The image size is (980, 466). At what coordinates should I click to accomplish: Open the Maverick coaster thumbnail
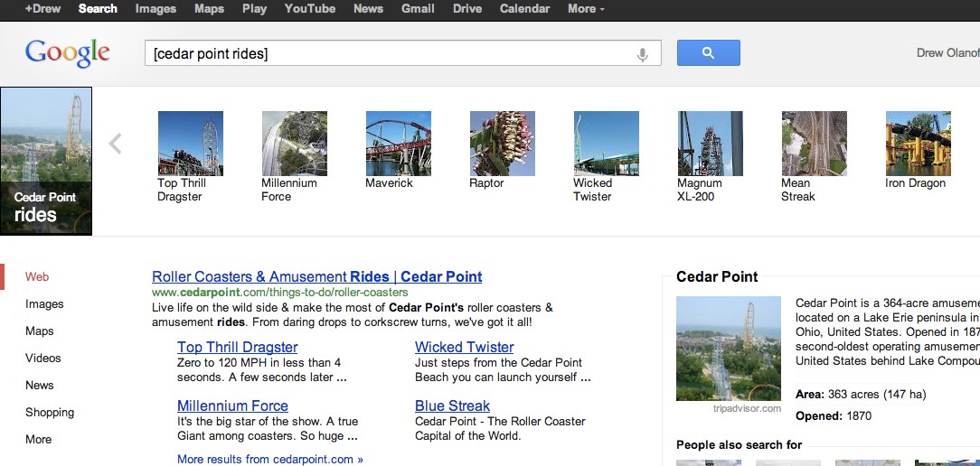398,144
